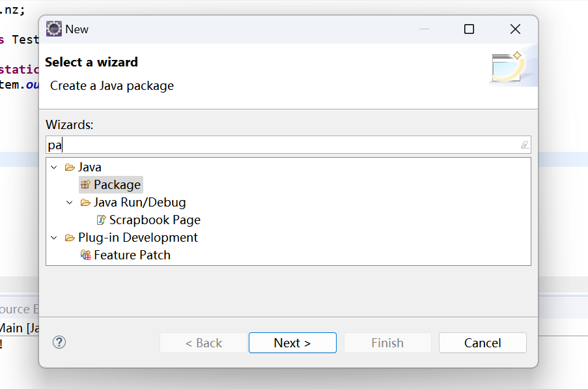Select the Package wizard entry
The width and height of the screenshot is (588, 389).
click(117, 185)
